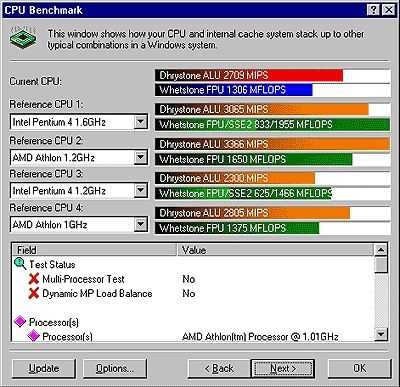The width and height of the screenshot is (400, 387).
Task: Open Reference CPU 1 dropdown arrow
Action: [x=141, y=122]
